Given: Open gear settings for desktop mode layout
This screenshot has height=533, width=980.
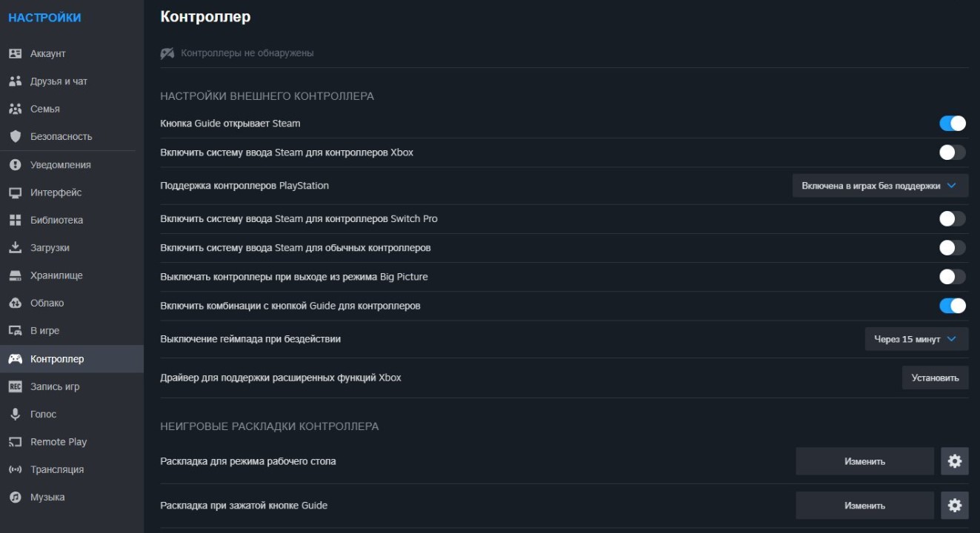Looking at the screenshot, I should click(x=954, y=461).
